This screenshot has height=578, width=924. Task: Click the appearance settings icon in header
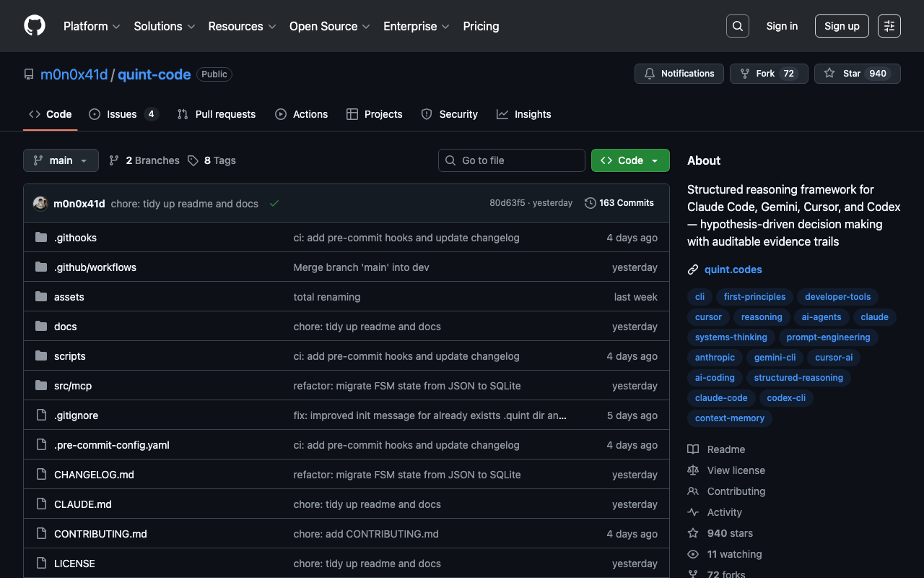pos(889,26)
